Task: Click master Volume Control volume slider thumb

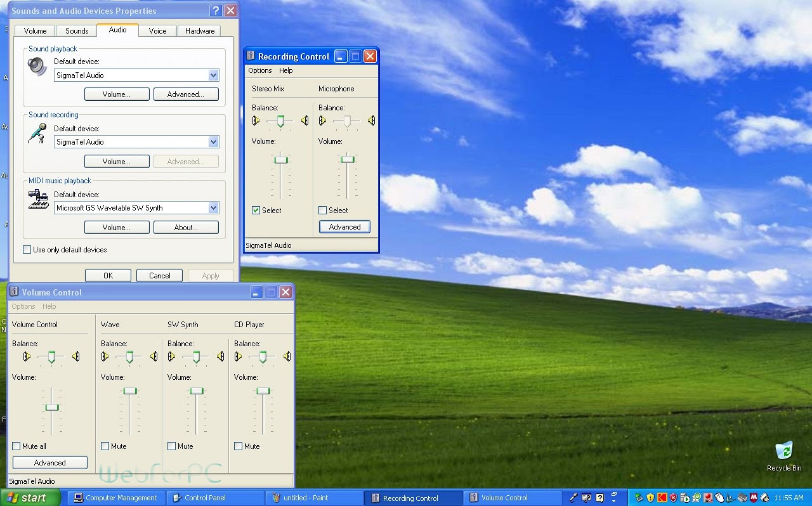Action: coord(52,407)
